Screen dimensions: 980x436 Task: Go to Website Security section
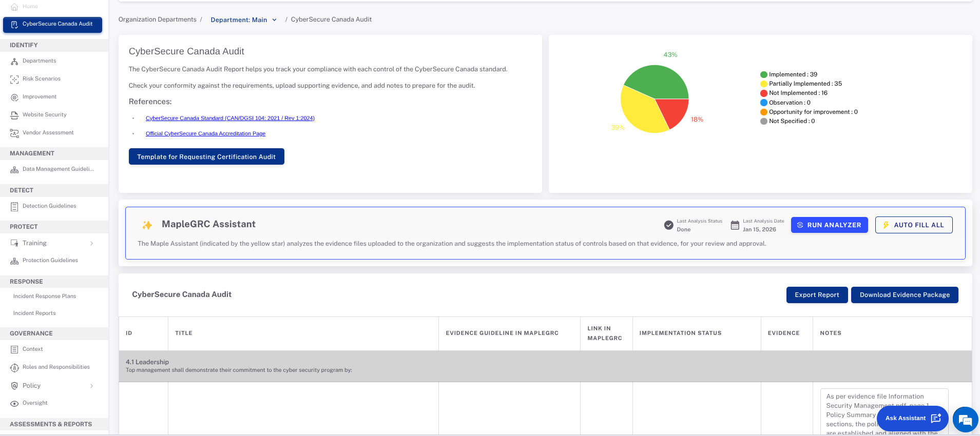click(45, 115)
